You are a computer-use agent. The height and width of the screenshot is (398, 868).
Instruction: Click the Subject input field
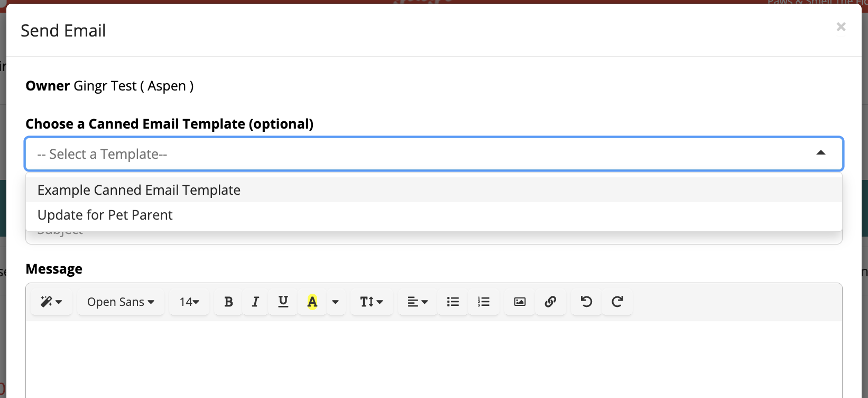(434, 237)
